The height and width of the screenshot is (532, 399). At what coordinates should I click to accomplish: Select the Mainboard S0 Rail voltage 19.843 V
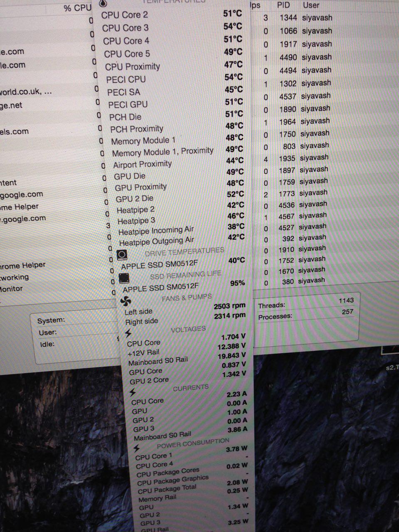click(187, 360)
